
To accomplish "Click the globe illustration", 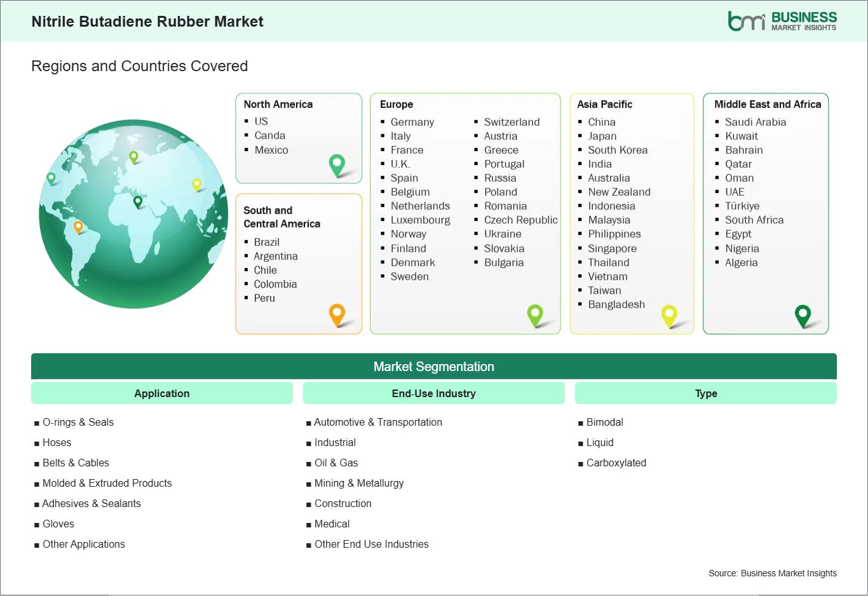I will click(x=133, y=214).
